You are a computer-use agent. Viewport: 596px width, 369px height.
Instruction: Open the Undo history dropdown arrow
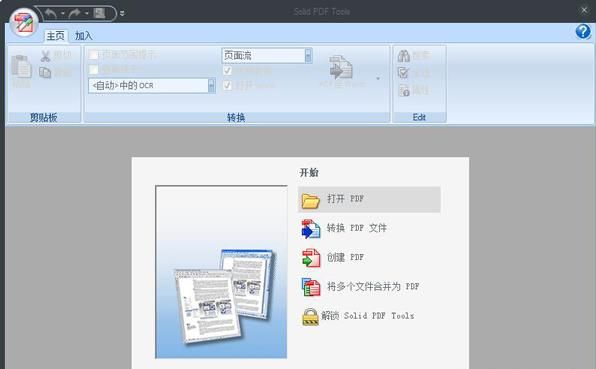point(63,14)
